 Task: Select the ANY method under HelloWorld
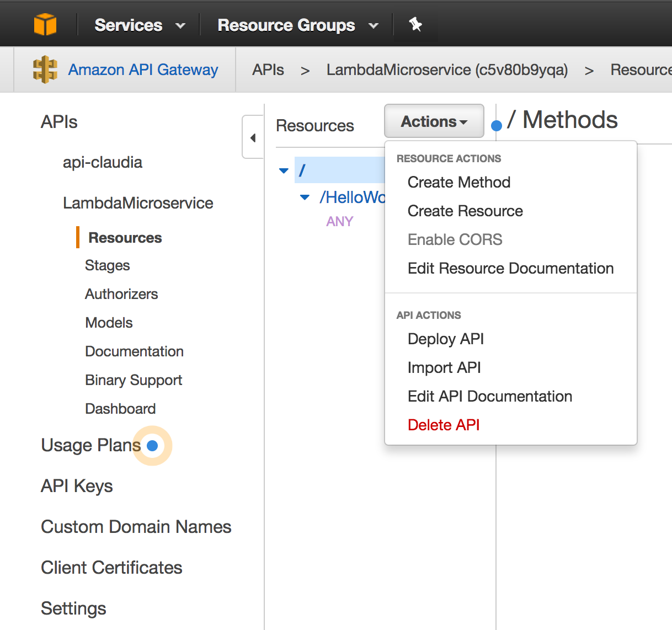pyautogui.click(x=339, y=222)
